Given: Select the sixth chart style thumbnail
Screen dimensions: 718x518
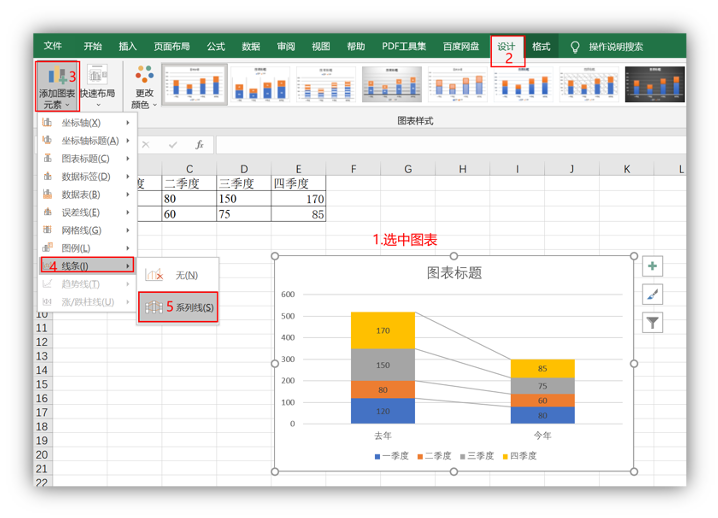Looking at the screenshot, I should (523, 84).
